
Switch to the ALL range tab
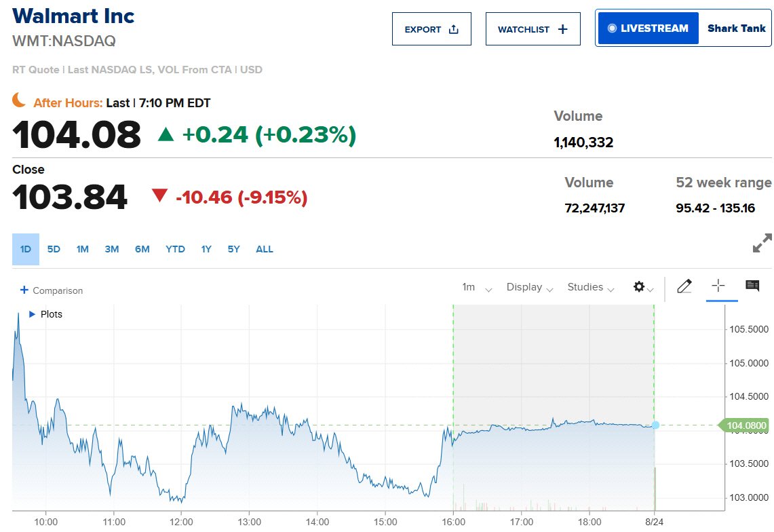(x=265, y=250)
